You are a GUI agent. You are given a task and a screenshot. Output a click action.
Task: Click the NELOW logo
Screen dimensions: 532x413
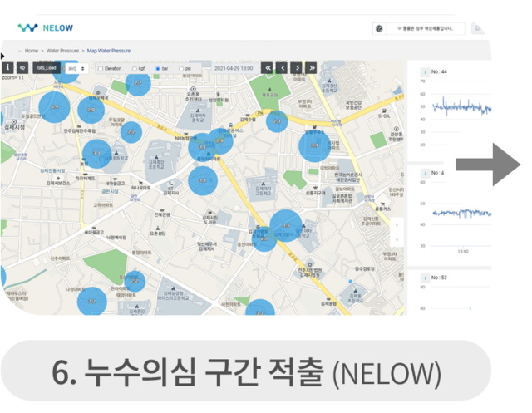coord(46,27)
